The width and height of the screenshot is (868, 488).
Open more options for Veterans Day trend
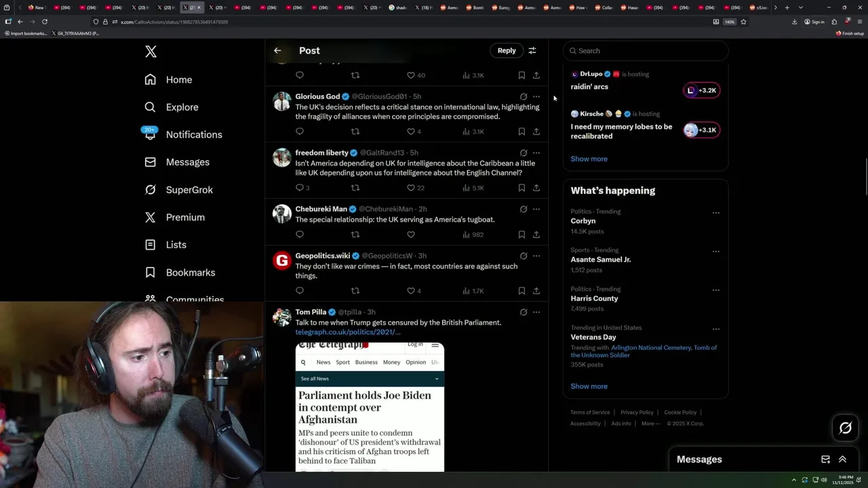[x=715, y=329]
